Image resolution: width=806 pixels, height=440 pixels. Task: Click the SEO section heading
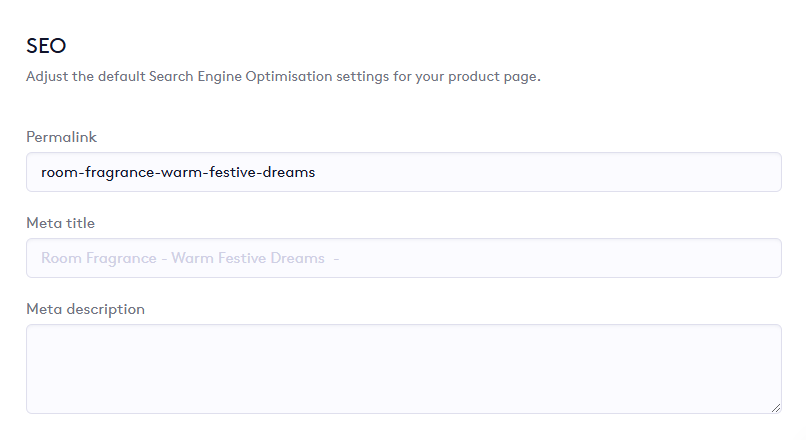point(45,45)
